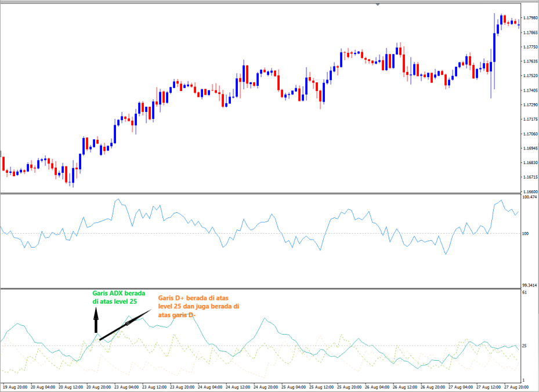Select the 24 Aug 12:00 time label
Screen dimensions: 539x392
click(238, 387)
